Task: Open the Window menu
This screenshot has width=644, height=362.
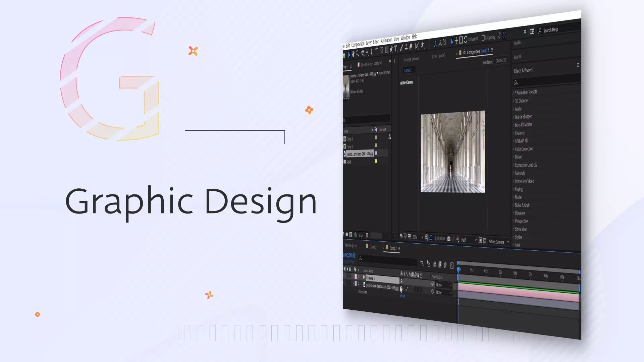Action: point(406,38)
